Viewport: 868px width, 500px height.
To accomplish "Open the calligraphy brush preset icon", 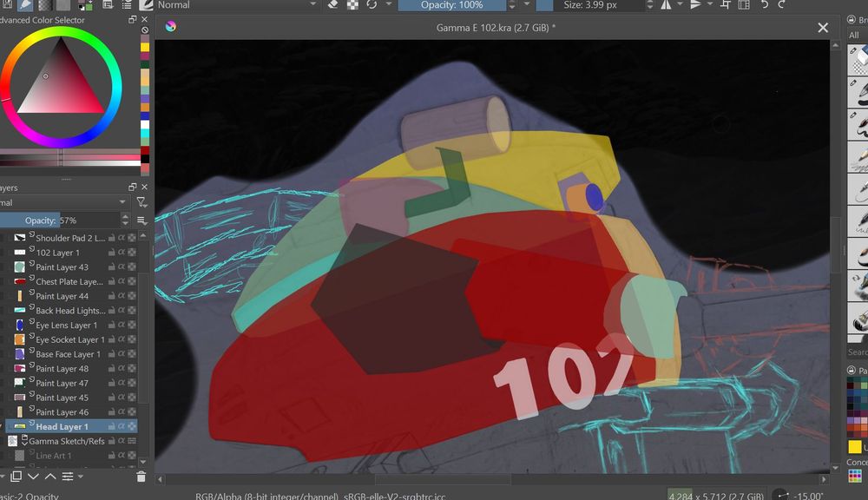I will point(146,5).
